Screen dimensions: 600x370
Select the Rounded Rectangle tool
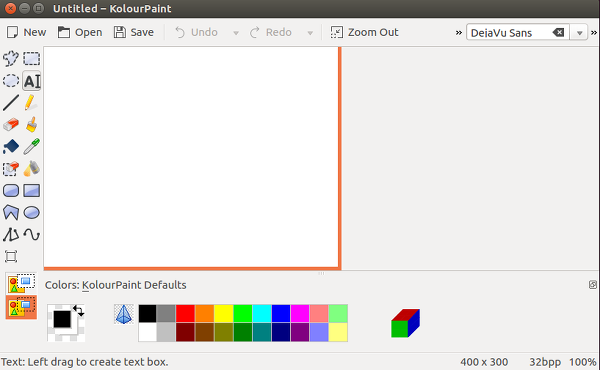coord(11,191)
